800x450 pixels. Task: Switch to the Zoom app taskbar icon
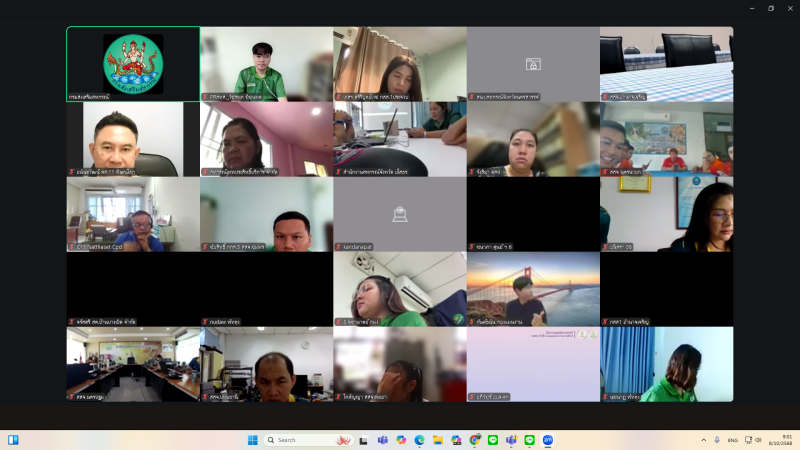547,440
